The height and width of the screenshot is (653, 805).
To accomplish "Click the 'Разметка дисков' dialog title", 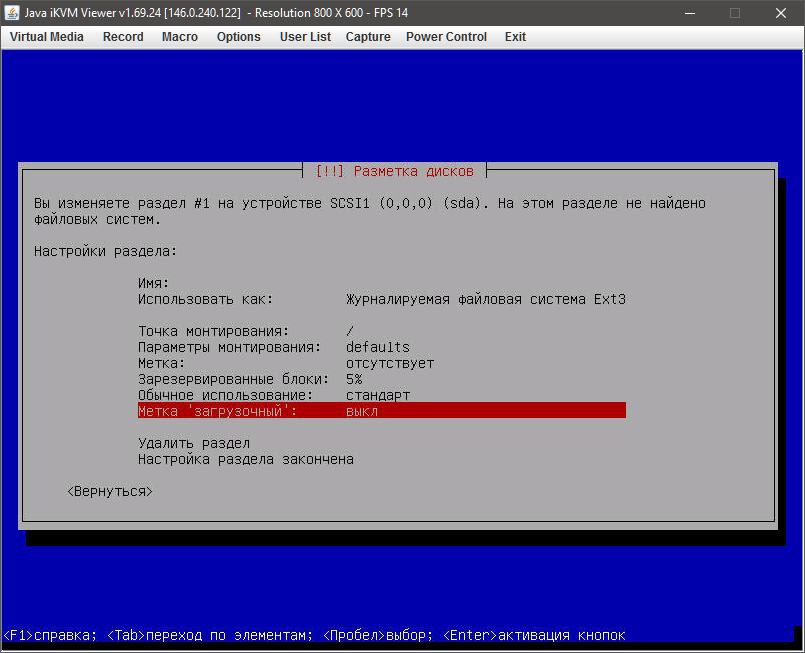I will 394,171.
